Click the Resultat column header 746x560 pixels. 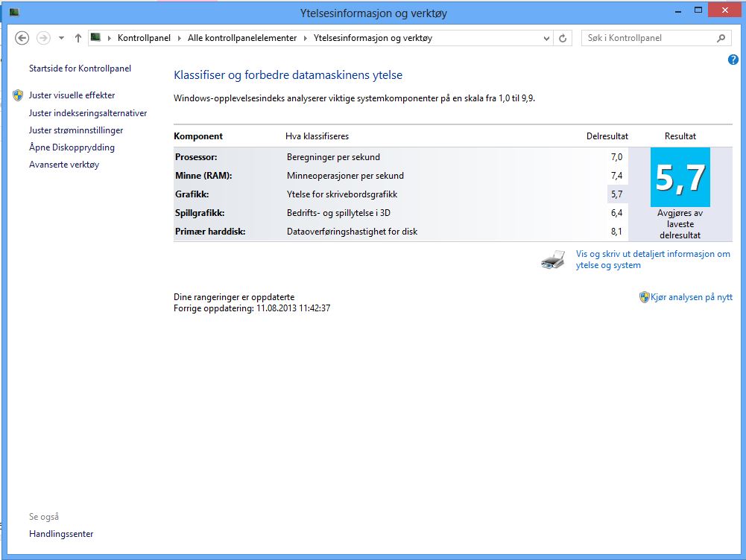[680, 136]
